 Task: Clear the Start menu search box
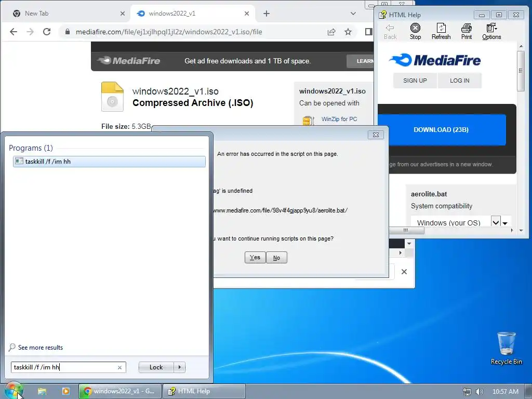[119, 367]
